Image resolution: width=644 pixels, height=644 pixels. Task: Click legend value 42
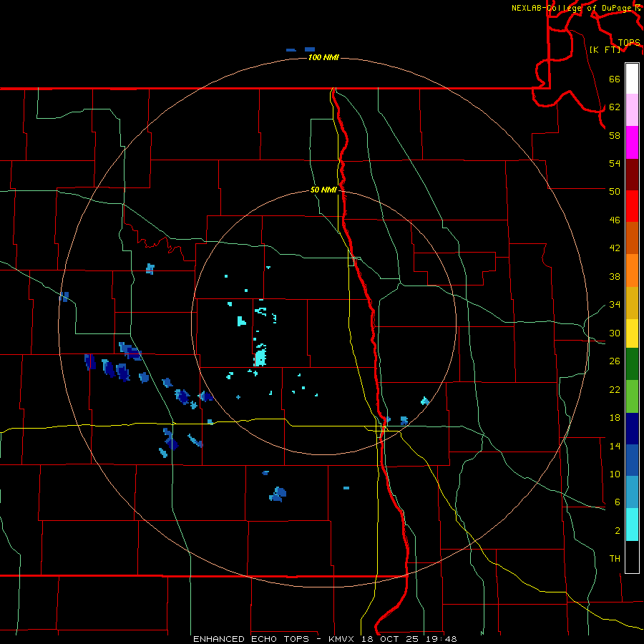(x=615, y=248)
